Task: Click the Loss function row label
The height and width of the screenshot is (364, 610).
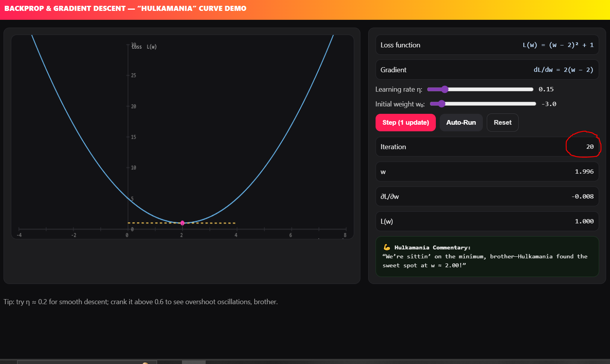Action: [x=400, y=45]
